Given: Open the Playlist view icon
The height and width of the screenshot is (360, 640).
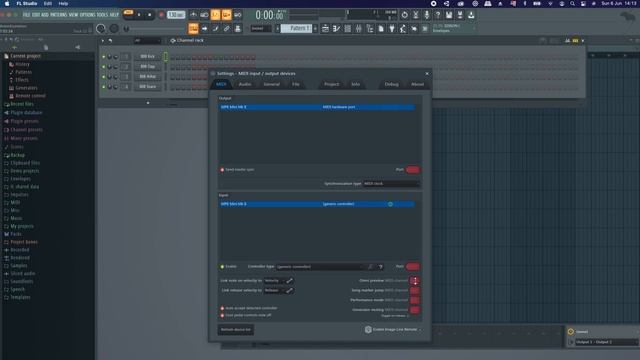Looking at the screenshot, I should tap(325, 29).
